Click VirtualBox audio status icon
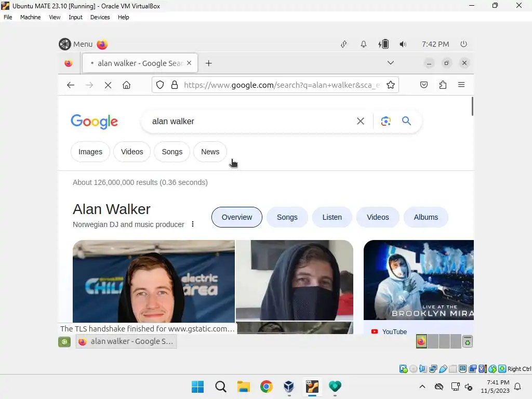The width and height of the screenshot is (532, 399). [x=423, y=369]
